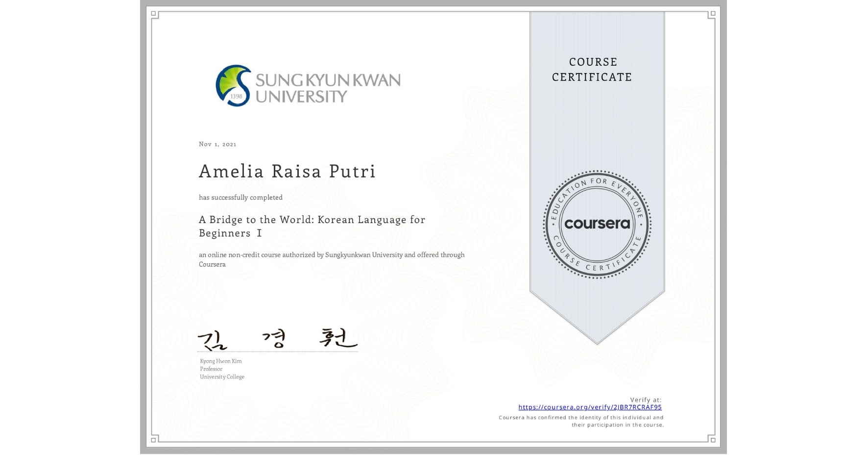Select the date Nov 1, 2021

217,144
